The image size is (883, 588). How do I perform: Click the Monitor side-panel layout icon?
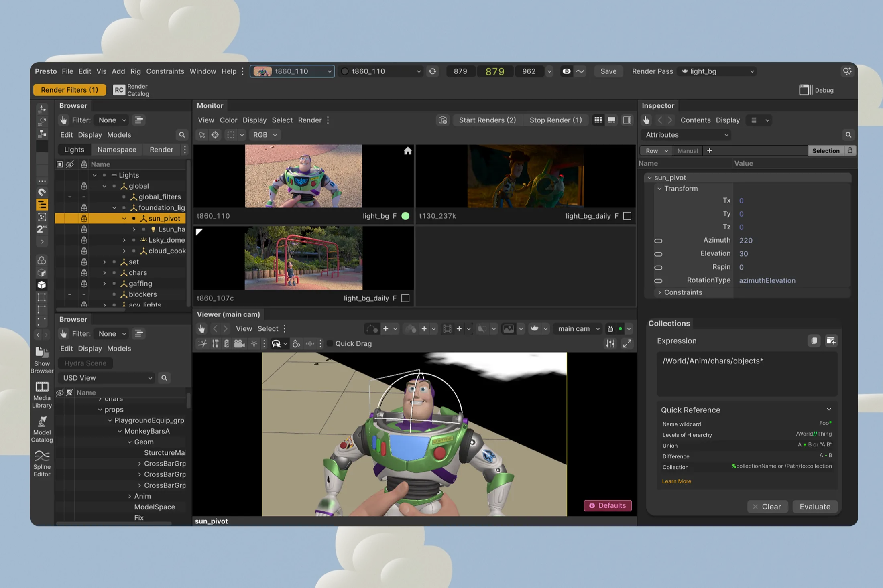627,120
